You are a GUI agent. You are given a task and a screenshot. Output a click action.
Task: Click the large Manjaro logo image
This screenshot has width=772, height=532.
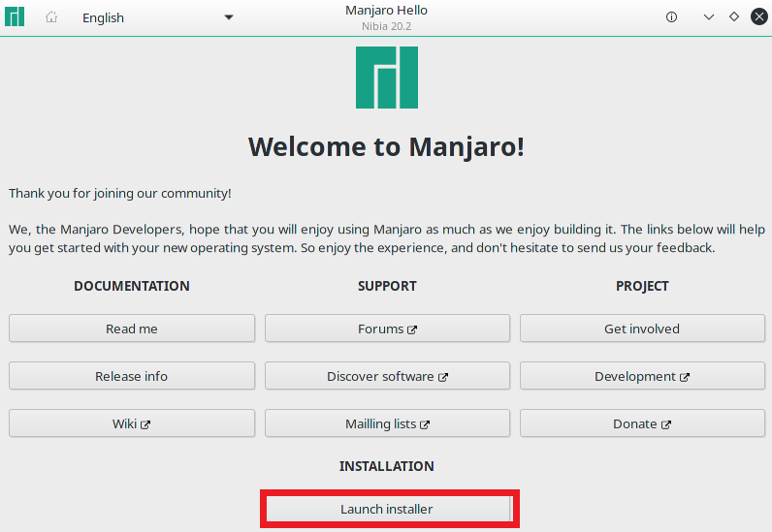387,78
